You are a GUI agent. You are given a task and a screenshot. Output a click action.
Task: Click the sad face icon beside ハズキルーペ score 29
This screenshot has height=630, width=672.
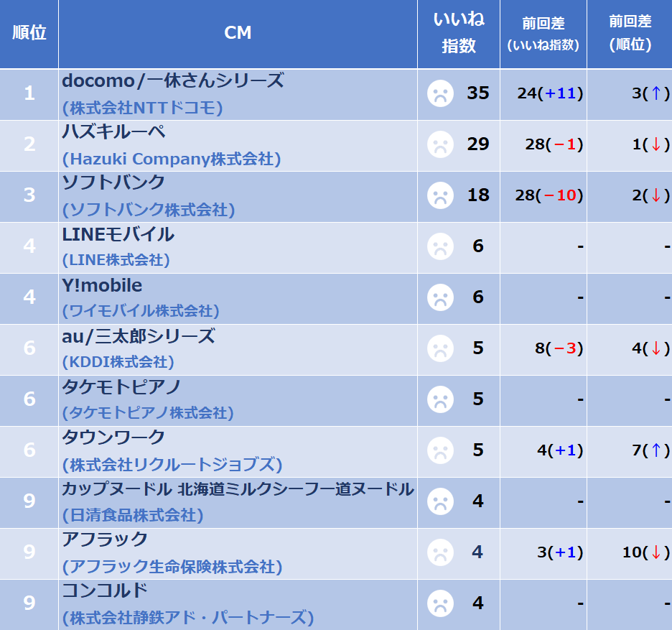point(440,144)
